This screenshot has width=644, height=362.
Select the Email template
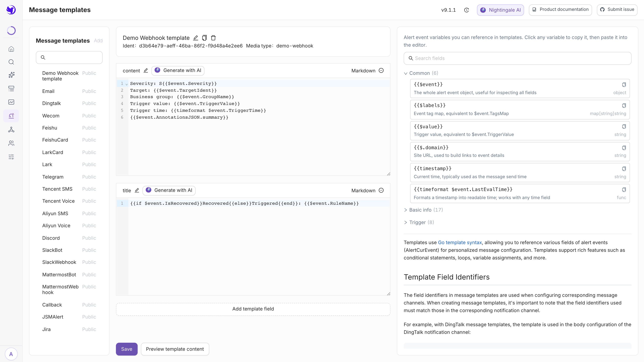click(x=69, y=91)
